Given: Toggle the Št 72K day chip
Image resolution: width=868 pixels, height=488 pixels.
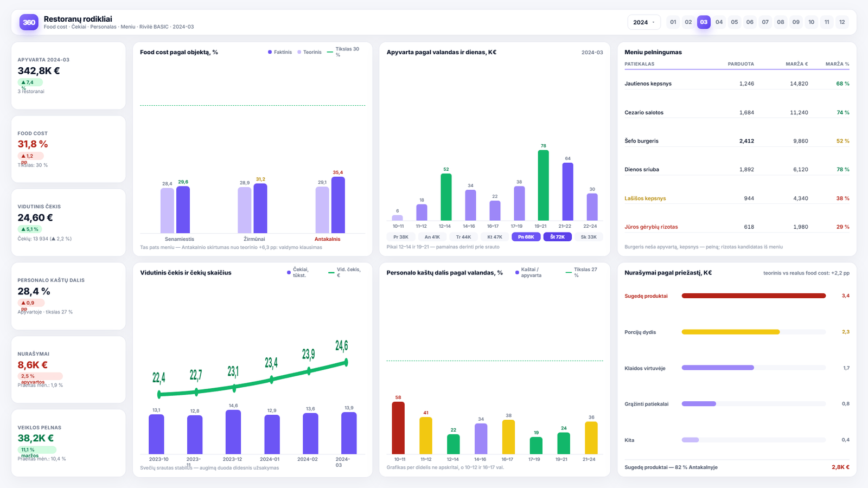Looking at the screenshot, I should coord(557,237).
